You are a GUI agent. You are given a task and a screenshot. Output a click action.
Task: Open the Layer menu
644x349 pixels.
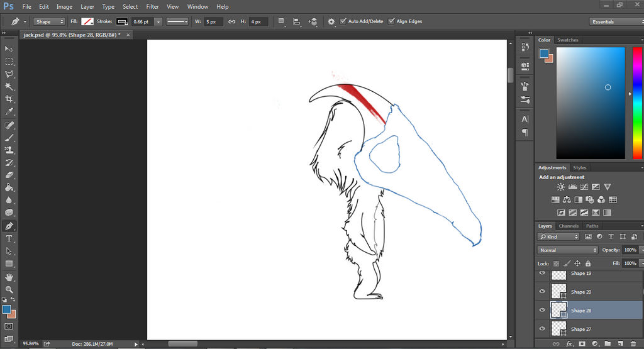pos(87,6)
